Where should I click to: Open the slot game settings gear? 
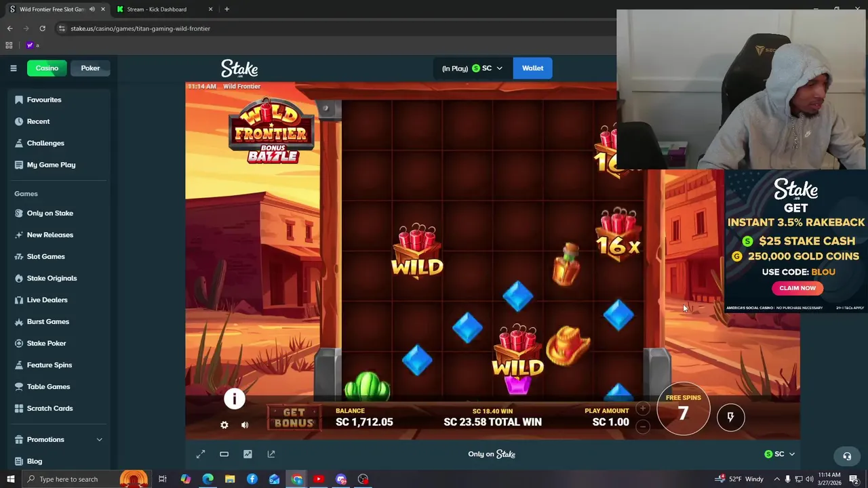coord(224,425)
